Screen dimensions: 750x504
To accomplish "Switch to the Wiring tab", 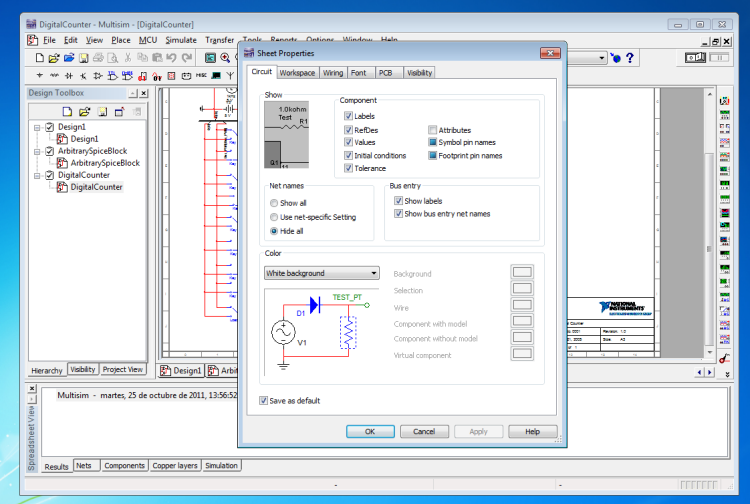I will coord(332,73).
